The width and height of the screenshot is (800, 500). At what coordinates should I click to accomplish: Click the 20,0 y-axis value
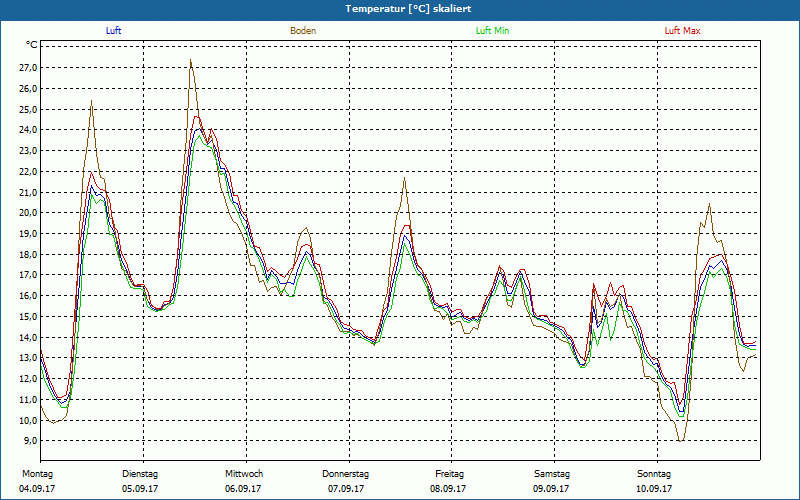[28, 213]
